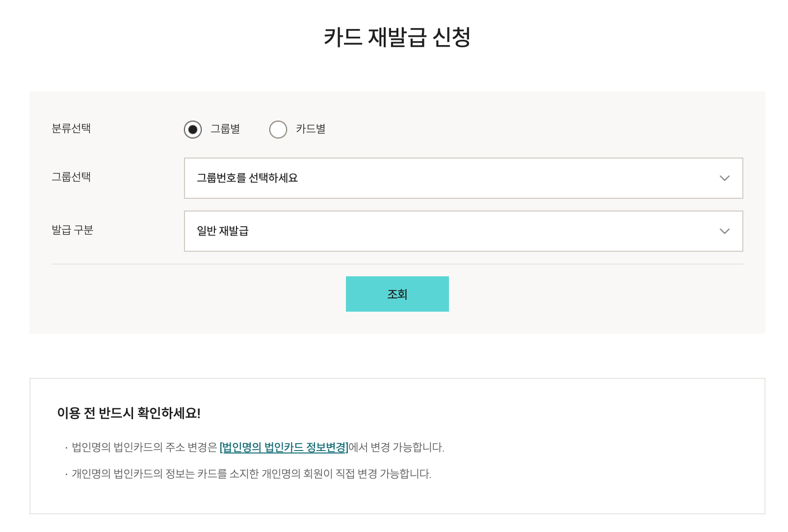Click notice text 법인명의 법인카드의 주소 변경은
This screenshot has height=532, width=788.
click(144, 448)
